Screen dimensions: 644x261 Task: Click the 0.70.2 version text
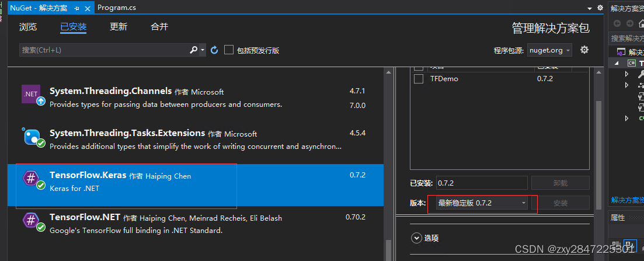pyautogui.click(x=355, y=217)
